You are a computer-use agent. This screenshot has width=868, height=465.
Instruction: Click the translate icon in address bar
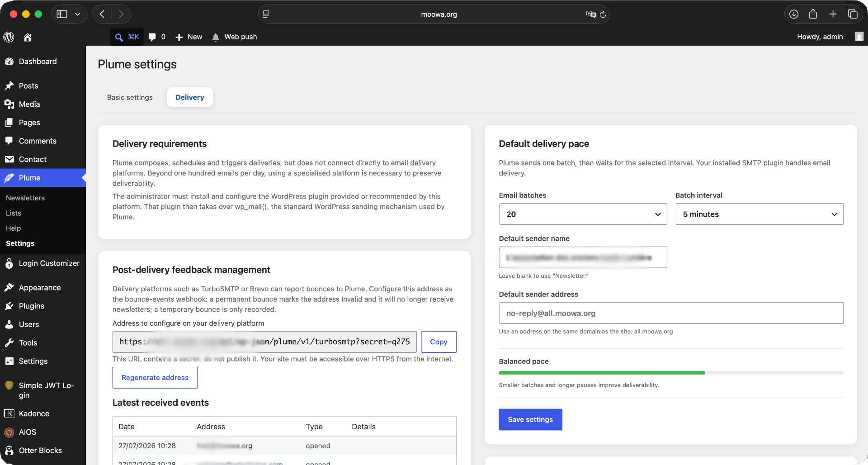pos(590,14)
